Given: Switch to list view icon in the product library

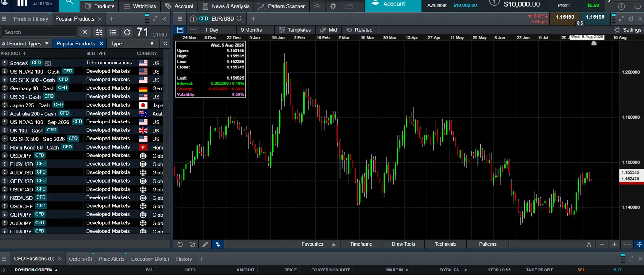Looking at the screenshot, I should tap(113, 32).
